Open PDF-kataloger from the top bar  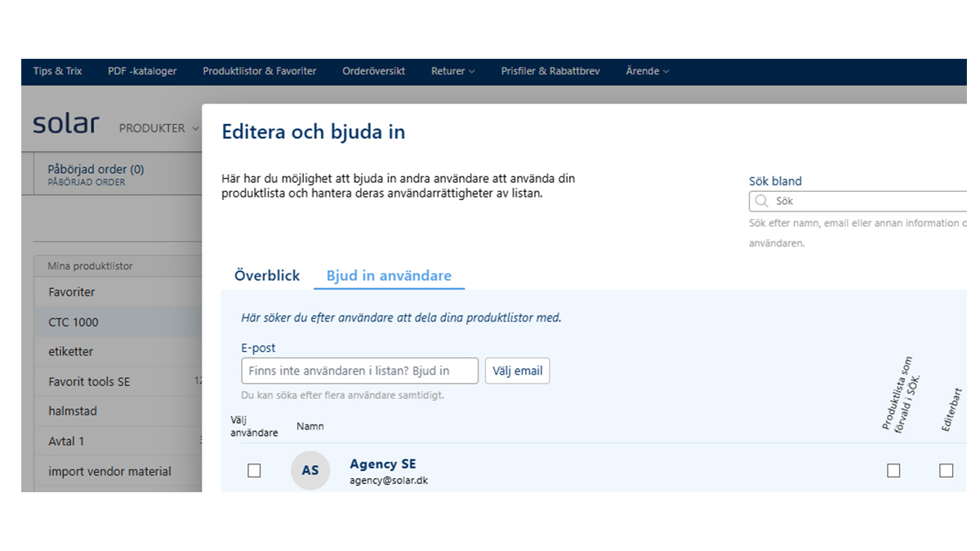pos(142,72)
